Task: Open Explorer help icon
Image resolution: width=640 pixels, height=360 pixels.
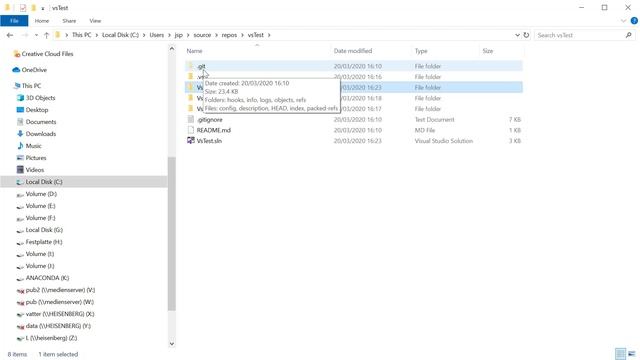Action: [634, 21]
